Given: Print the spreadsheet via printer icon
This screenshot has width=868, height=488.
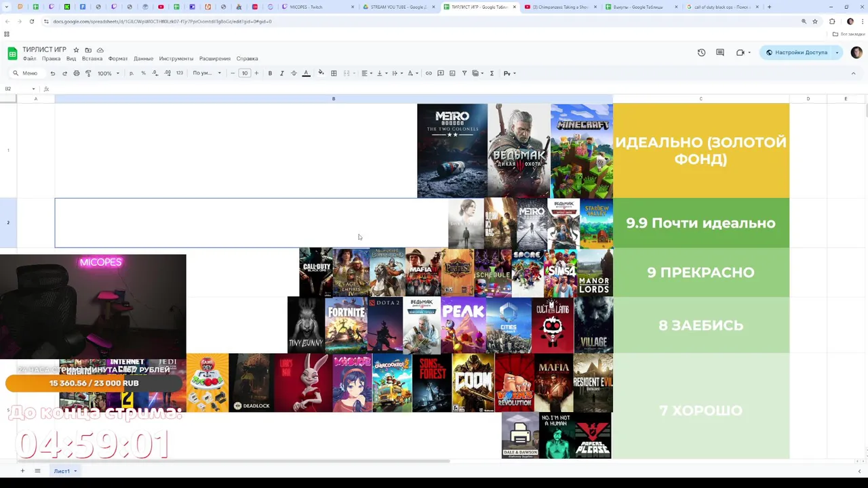Looking at the screenshot, I should (77, 73).
